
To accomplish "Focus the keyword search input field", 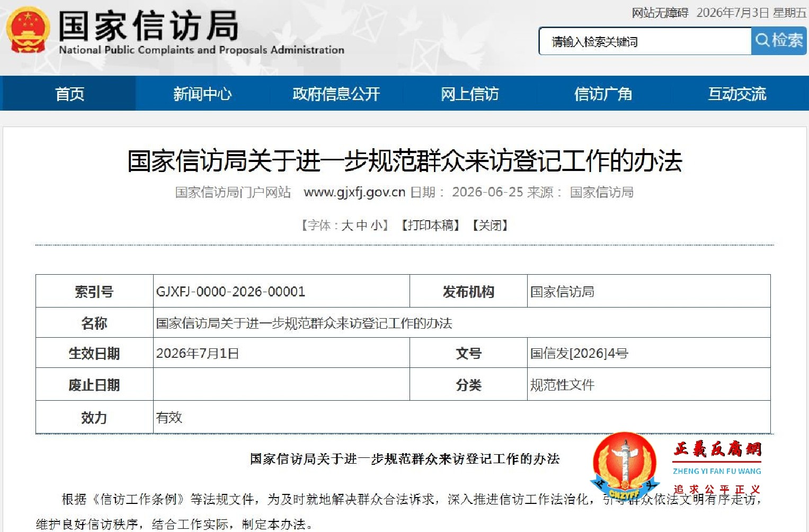I will coord(645,41).
